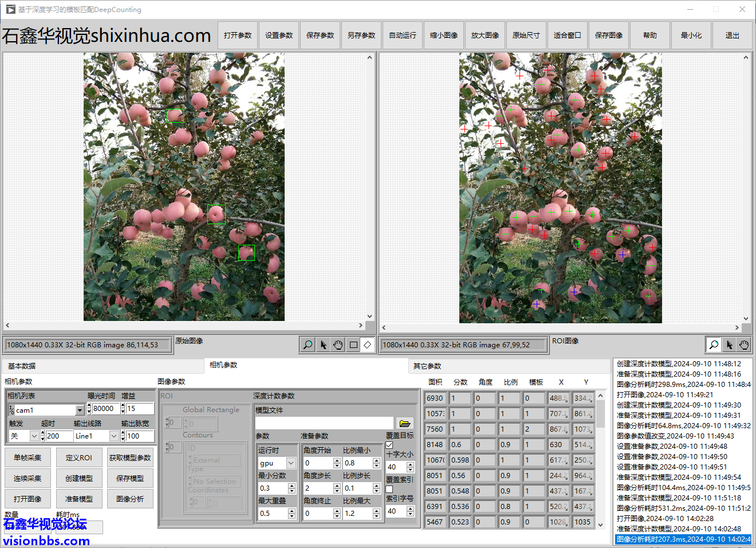
Task: Uncheck the 覆盖目标 checkbox
Action: 389,445
